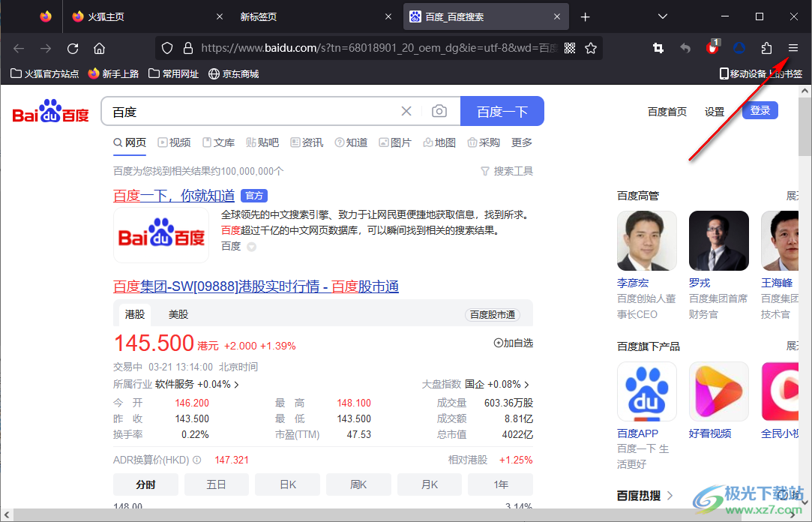Image resolution: width=812 pixels, height=522 pixels.
Task: Open the uBlock extension icon with badge
Action: coord(712,47)
